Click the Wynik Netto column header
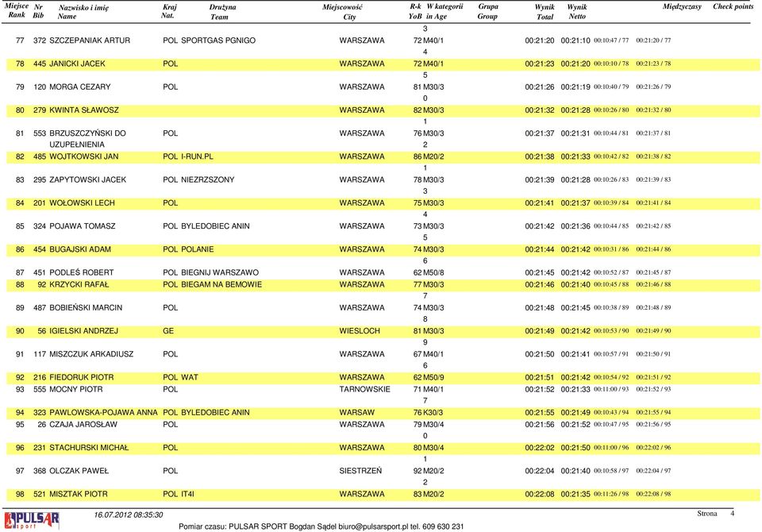Screen dimensions: 762x532 [x=577, y=12]
